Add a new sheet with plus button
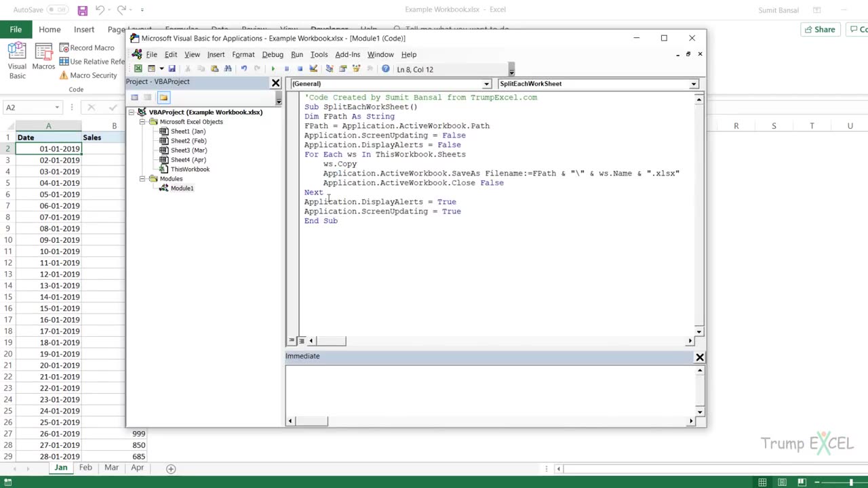This screenshot has height=488, width=868. tap(171, 468)
